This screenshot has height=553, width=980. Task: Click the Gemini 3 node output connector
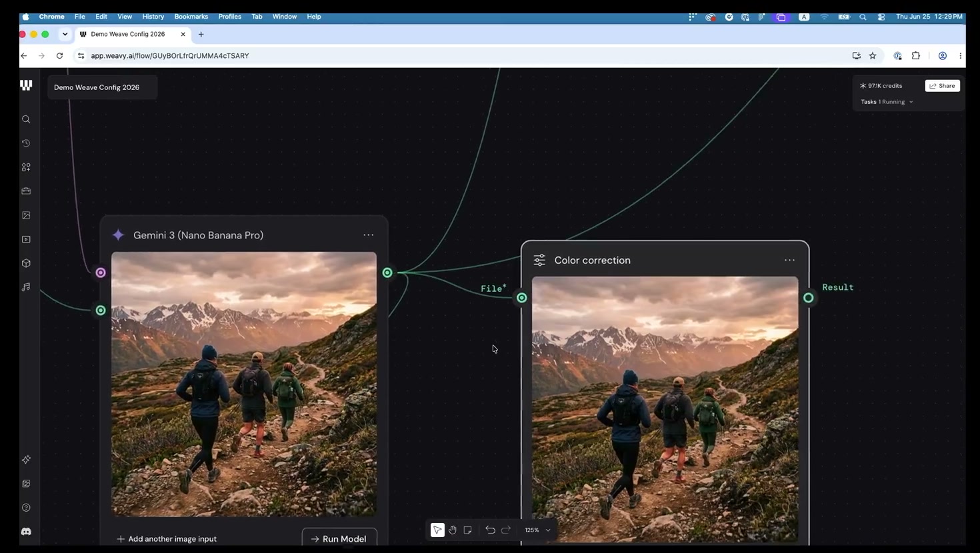click(387, 273)
